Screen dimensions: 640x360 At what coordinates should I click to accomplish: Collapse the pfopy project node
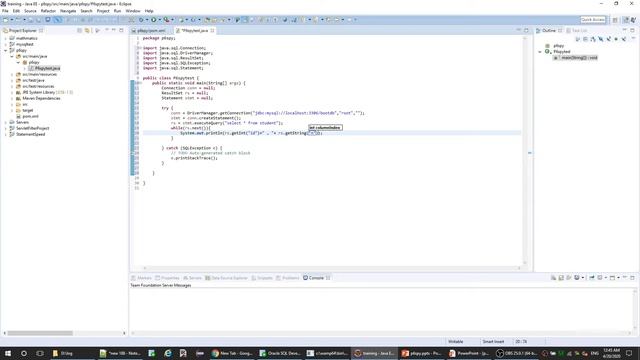pos(6,51)
